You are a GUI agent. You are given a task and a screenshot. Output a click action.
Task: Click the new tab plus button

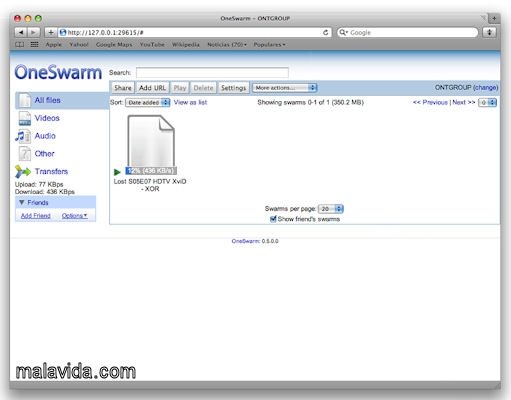[x=495, y=18]
